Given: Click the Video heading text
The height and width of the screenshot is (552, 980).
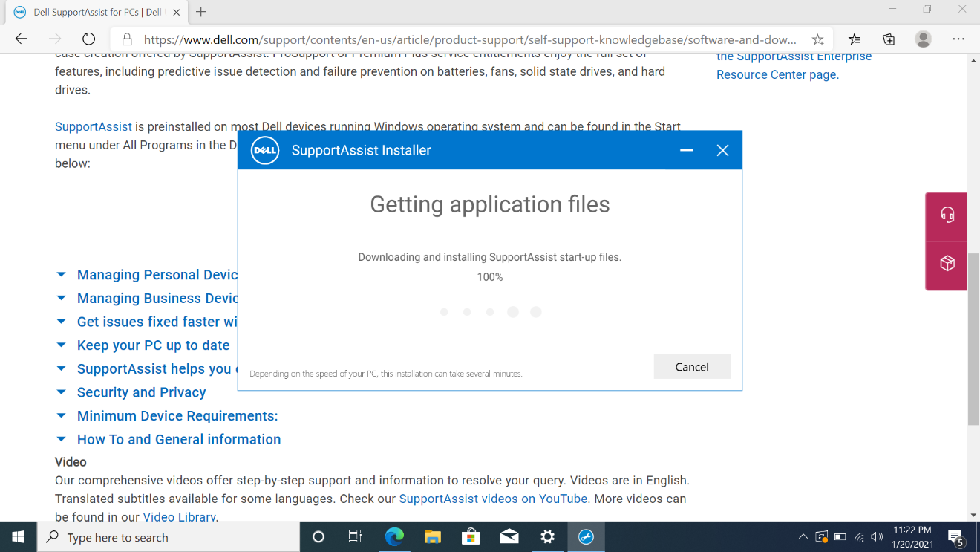Looking at the screenshot, I should click(71, 462).
